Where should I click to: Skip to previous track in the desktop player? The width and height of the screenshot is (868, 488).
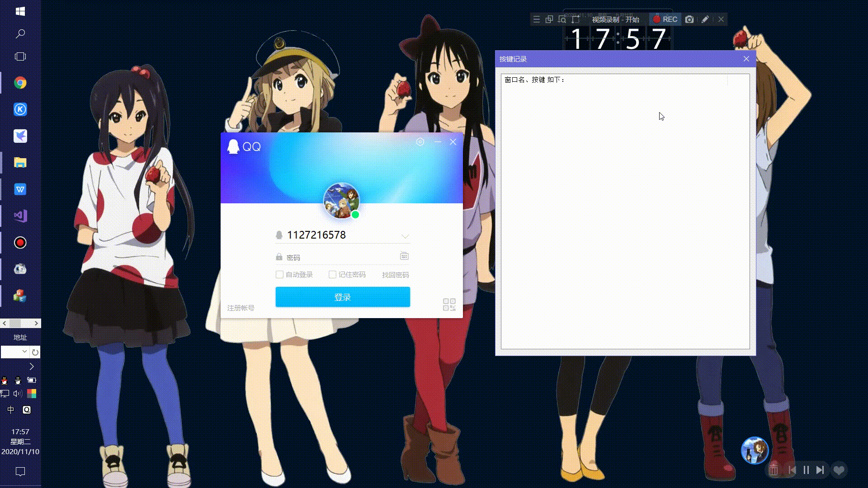coord(792,470)
